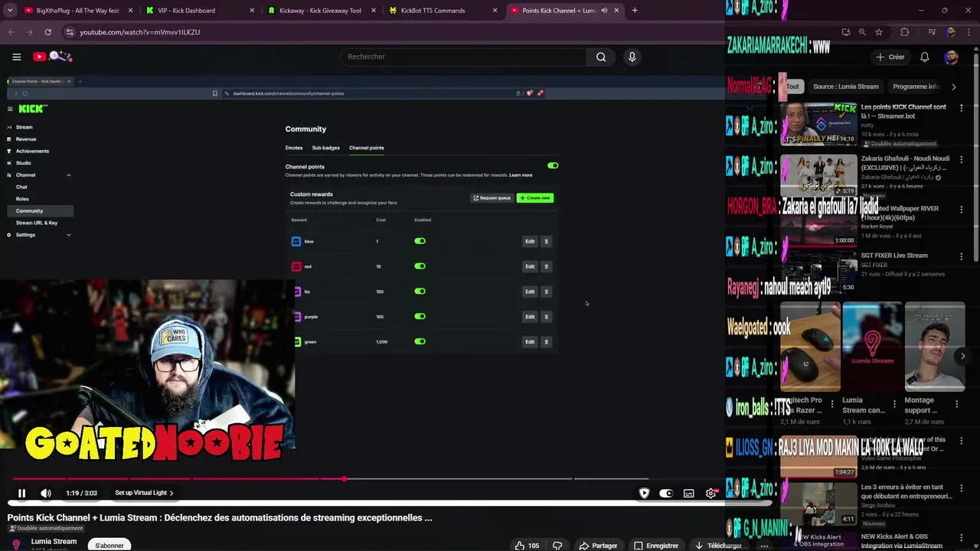This screenshot has width=980, height=551.
Task: Go to the YouTube home logo
Action: [52, 57]
